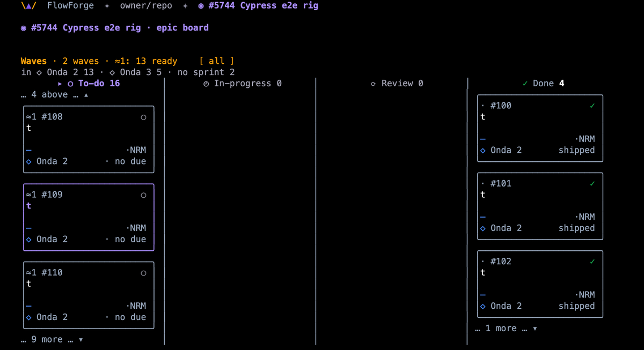Click the ≈1 wave marker on card #109

[x=31, y=195]
